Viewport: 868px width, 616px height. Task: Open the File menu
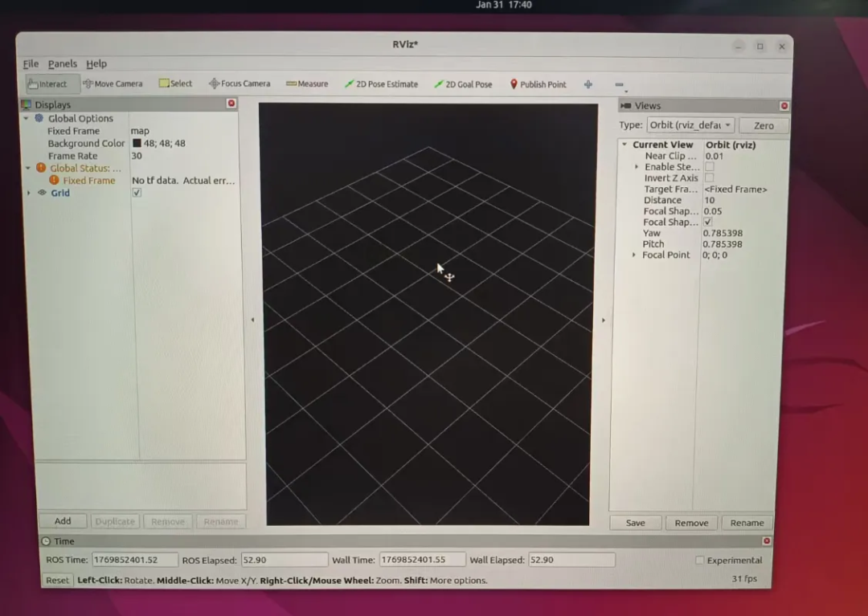[31, 63]
